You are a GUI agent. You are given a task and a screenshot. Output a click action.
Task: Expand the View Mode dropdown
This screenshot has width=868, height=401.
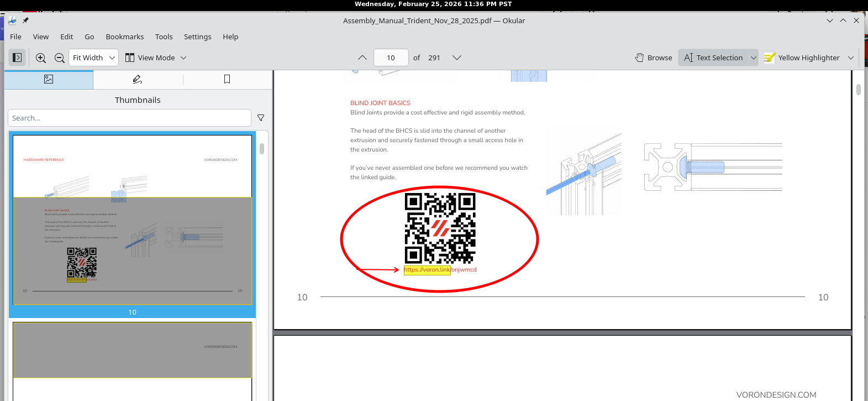[156, 58]
